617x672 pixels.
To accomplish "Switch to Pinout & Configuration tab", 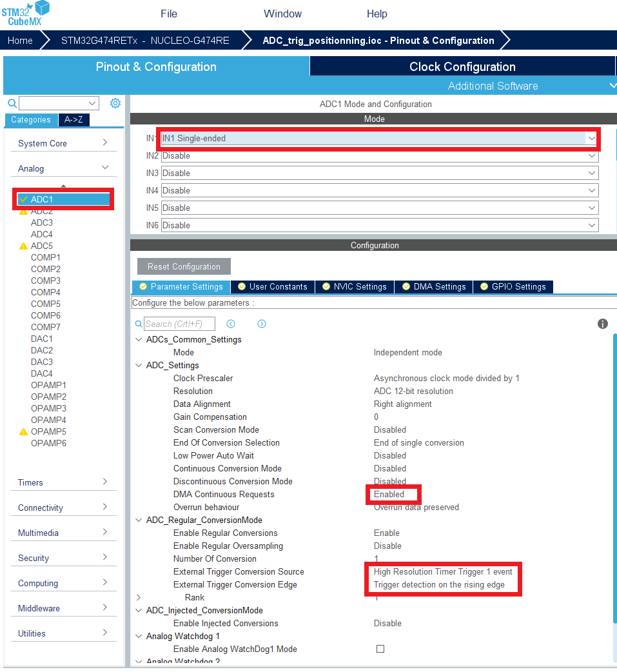I will pos(156,66).
